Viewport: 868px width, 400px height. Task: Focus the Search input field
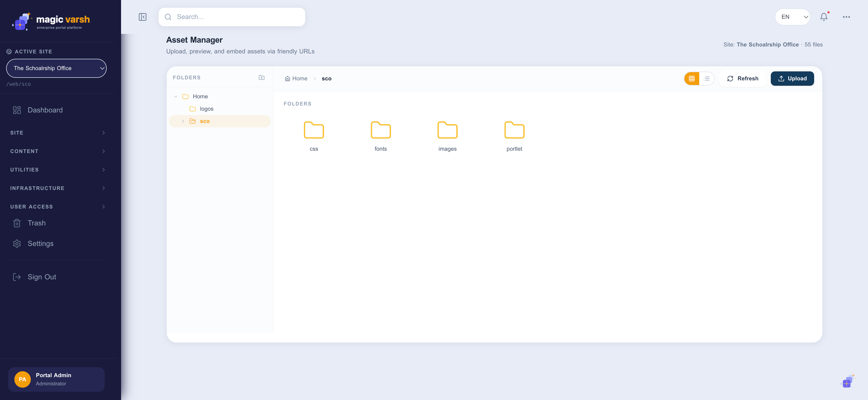click(x=232, y=17)
